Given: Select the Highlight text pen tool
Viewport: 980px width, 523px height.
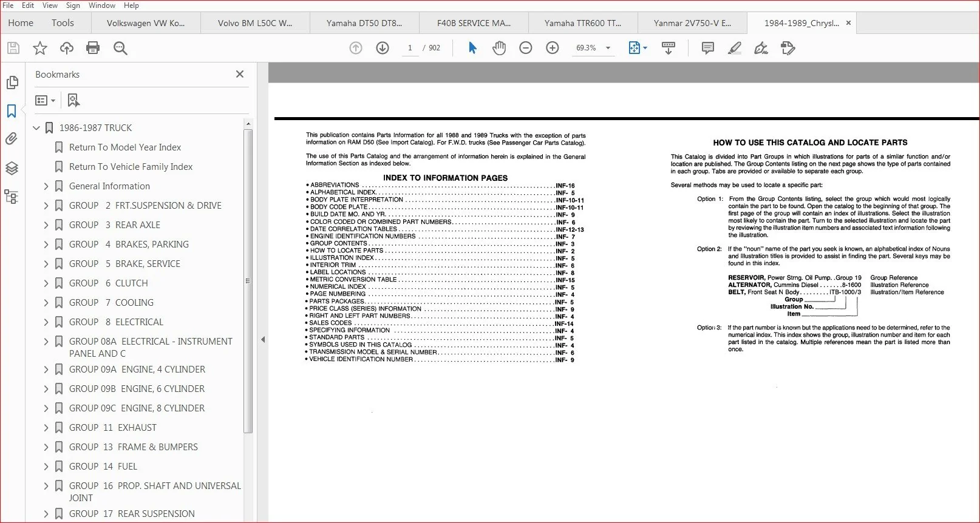Looking at the screenshot, I should tap(735, 48).
